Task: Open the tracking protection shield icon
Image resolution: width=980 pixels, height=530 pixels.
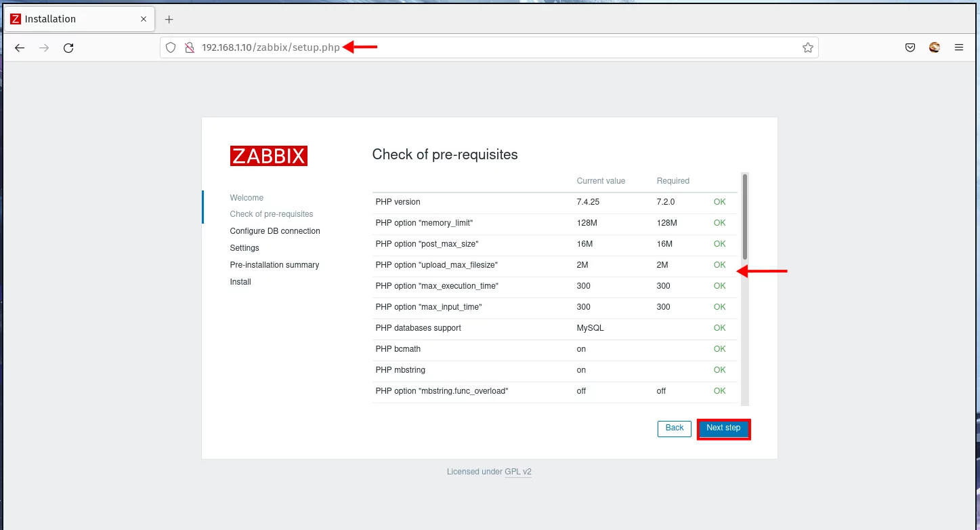Action: tap(171, 47)
